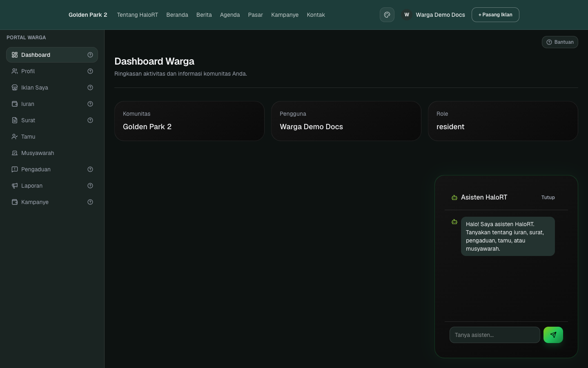The image size is (588, 368).
Task: Click the help icon next to Kampanye sidebar item
Action: coord(90,202)
